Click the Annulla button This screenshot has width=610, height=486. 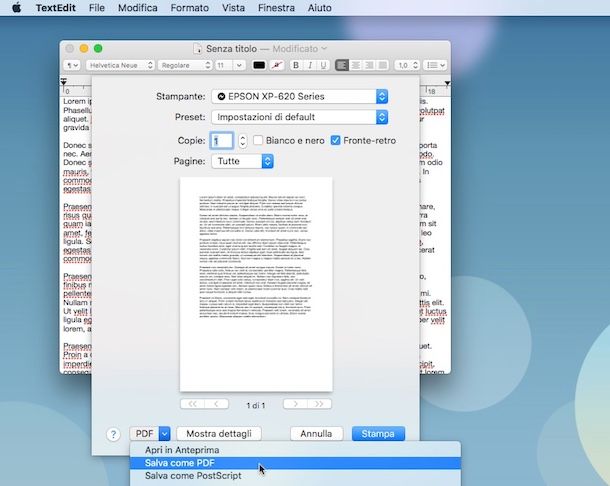click(316, 433)
